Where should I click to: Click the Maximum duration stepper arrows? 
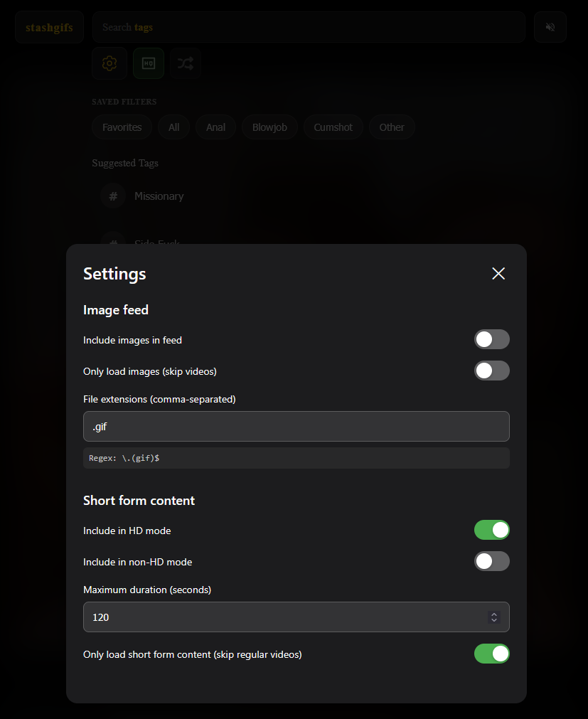point(494,617)
